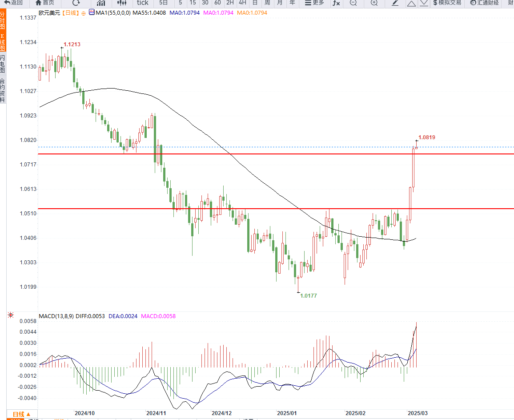Select the 15 minute timeframe
The height and width of the screenshot is (420, 514).
[193, 3]
